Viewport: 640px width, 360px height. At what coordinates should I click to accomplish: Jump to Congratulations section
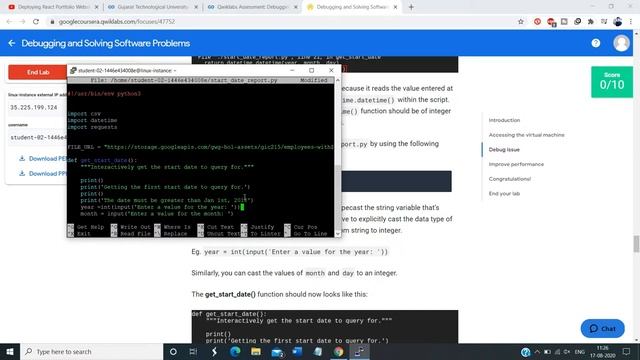click(509, 179)
